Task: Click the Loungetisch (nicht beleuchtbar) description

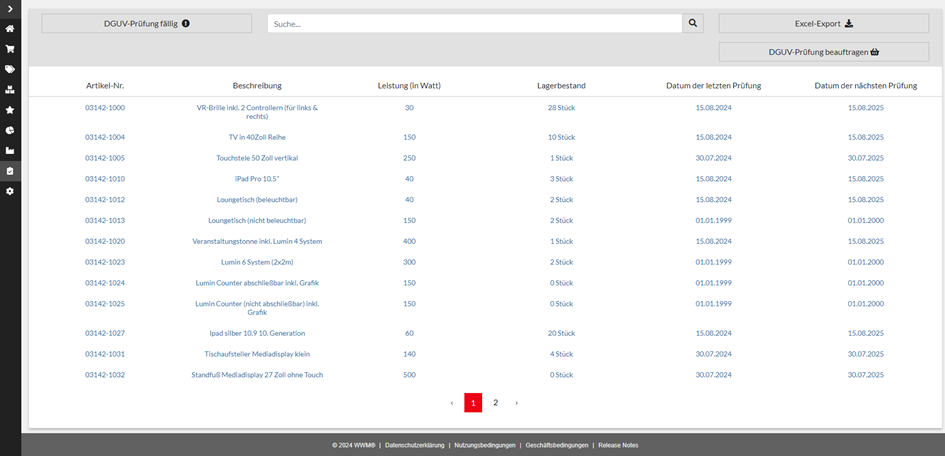Action: tap(257, 220)
